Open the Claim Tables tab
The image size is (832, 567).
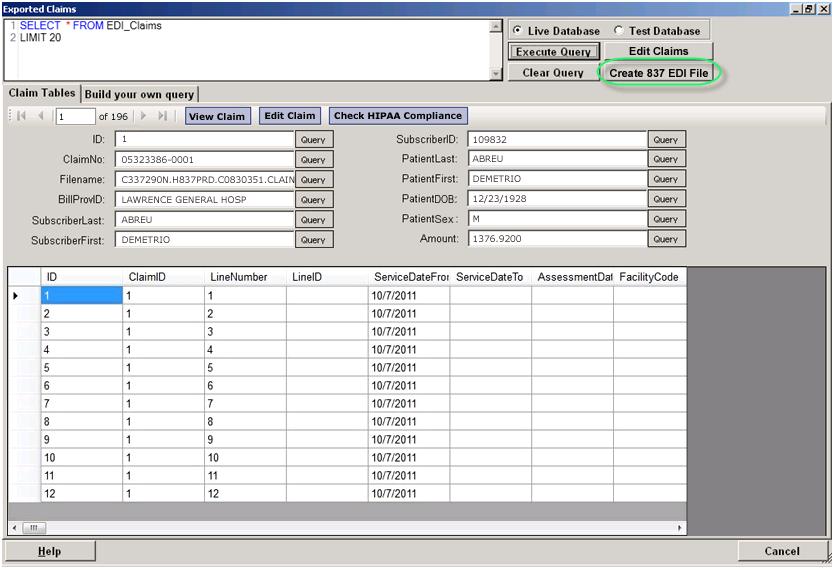[x=42, y=93]
